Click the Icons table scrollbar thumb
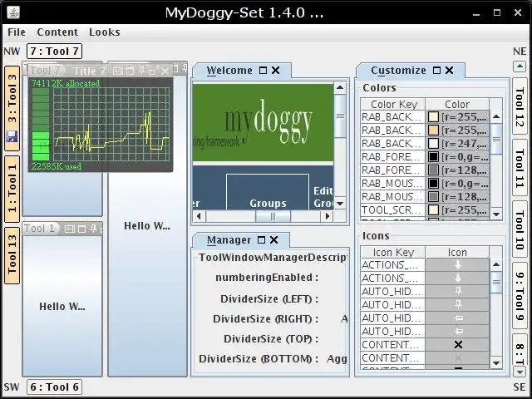Image resolution: width=532 pixels, height=399 pixels. [x=496, y=283]
